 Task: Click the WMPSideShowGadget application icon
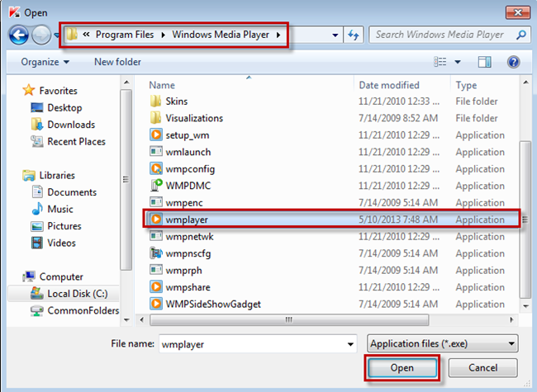(156, 304)
